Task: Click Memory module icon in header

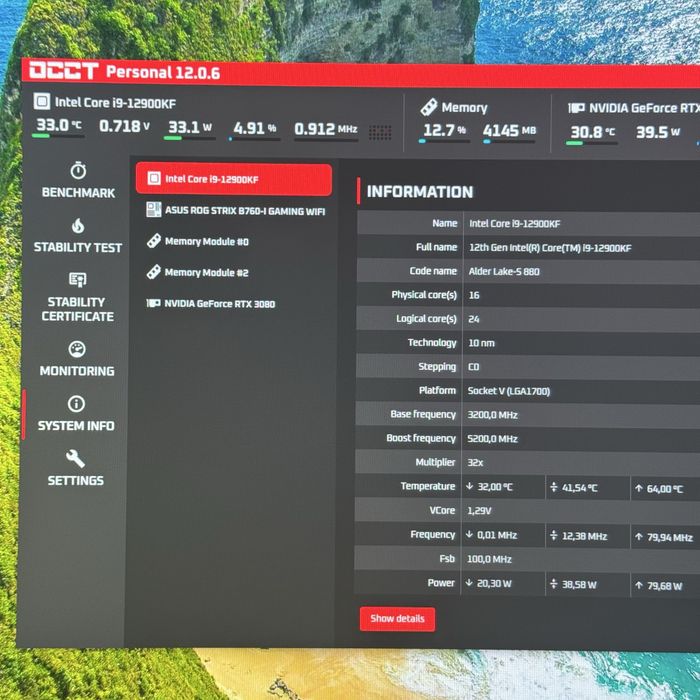Action: coord(429,107)
